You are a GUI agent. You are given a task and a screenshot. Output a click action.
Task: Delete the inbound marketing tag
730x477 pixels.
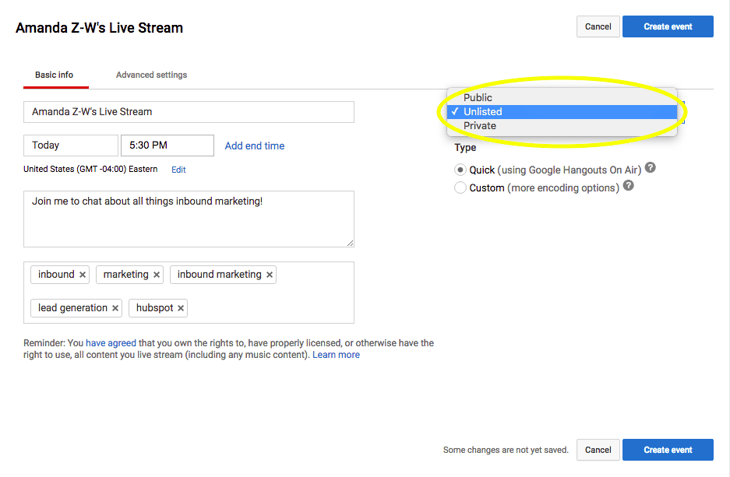pyautogui.click(x=270, y=275)
